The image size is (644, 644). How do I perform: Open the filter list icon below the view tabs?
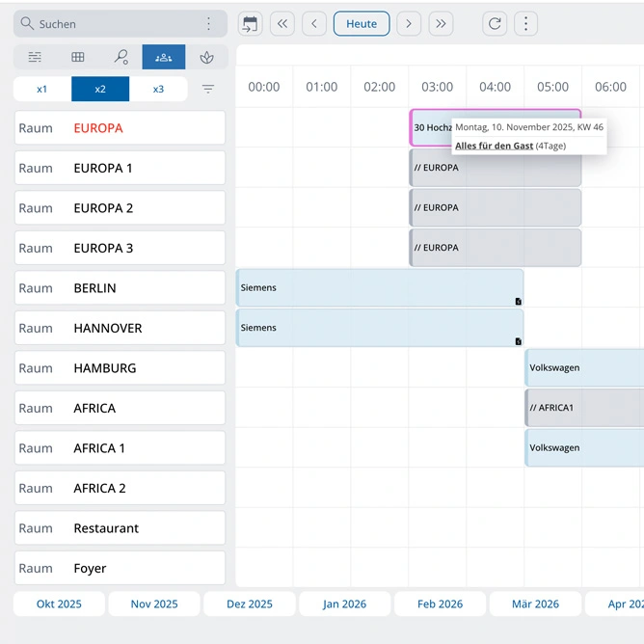(208, 89)
